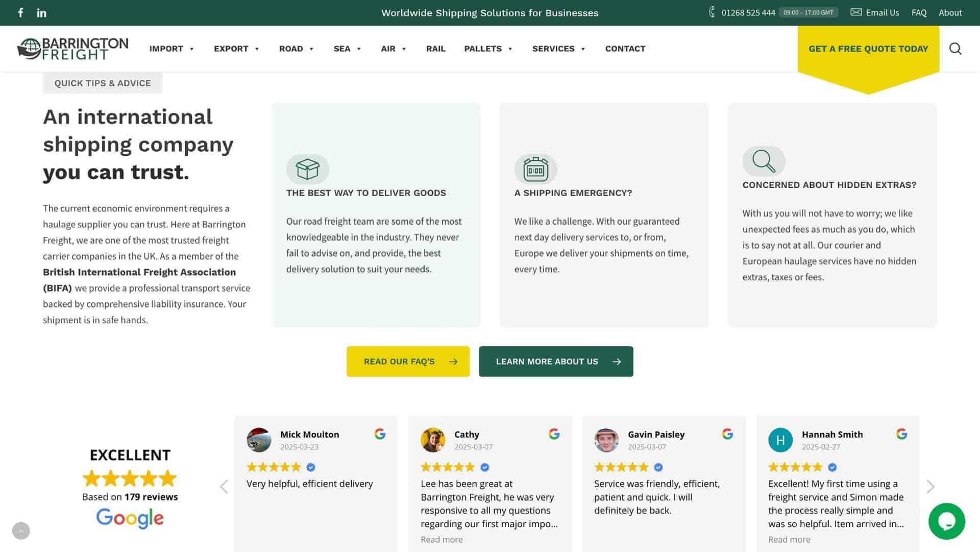This screenshot has width=980, height=552.
Task: Open the Contact menu item
Action: pyautogui.click(x=625, y=49)
